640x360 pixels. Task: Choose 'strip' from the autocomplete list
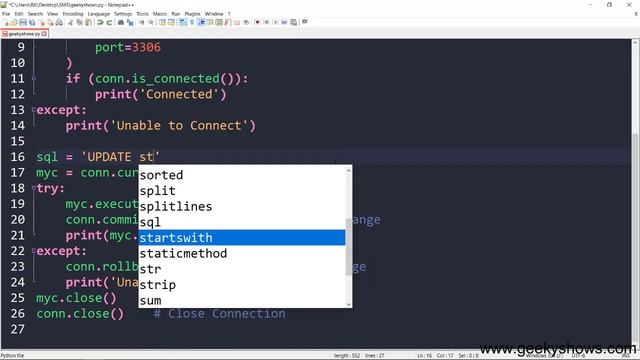click(242, 285)
